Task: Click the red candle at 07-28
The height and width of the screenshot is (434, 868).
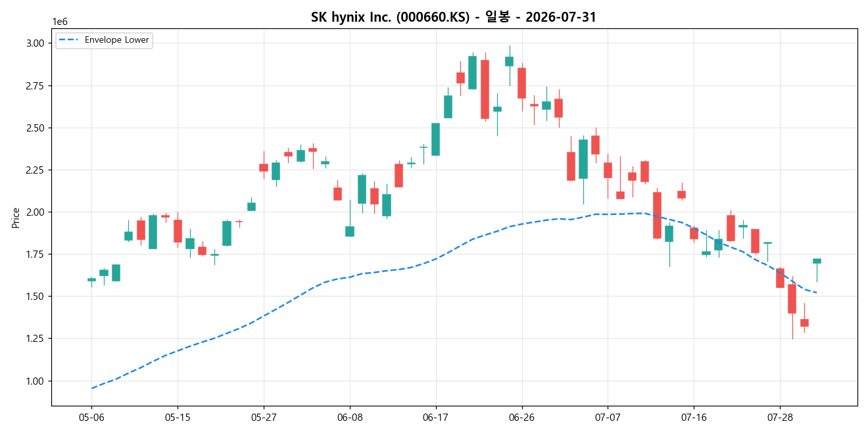Action: click(780, 278)
